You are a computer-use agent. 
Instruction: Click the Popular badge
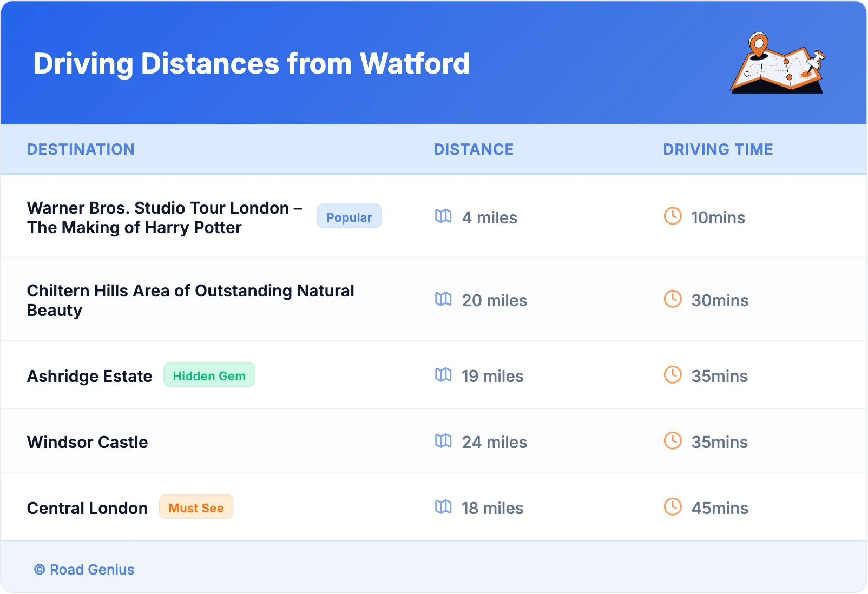(349, 216)
